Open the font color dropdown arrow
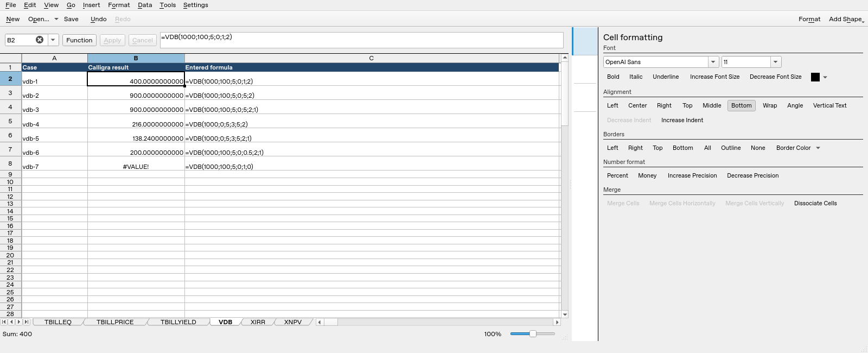The image size is (868, 353). (825, 77)
